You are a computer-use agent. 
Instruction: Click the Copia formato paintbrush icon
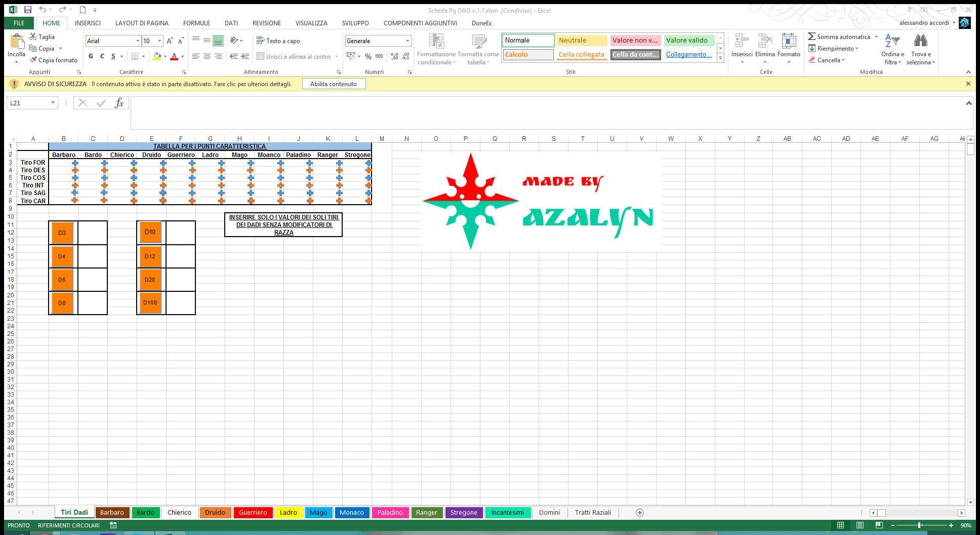[x=33, y=60]
